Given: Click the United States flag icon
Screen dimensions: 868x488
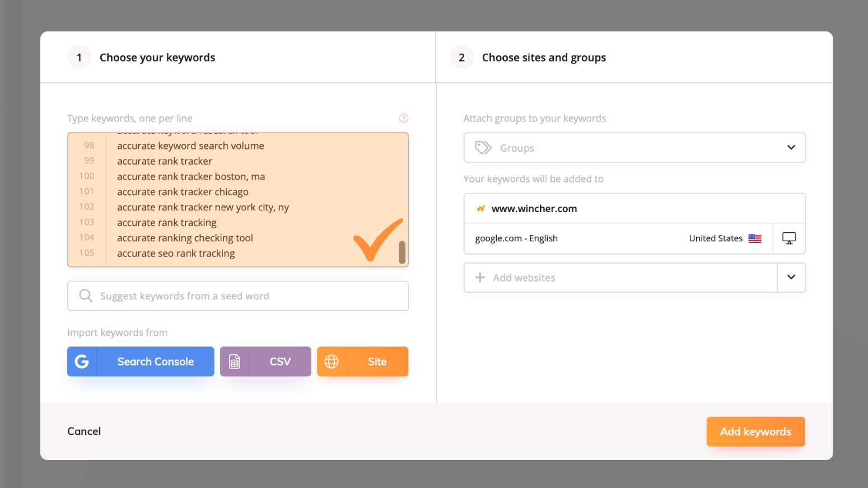Looking at the screenshot, I should click(x=754, y=238).
